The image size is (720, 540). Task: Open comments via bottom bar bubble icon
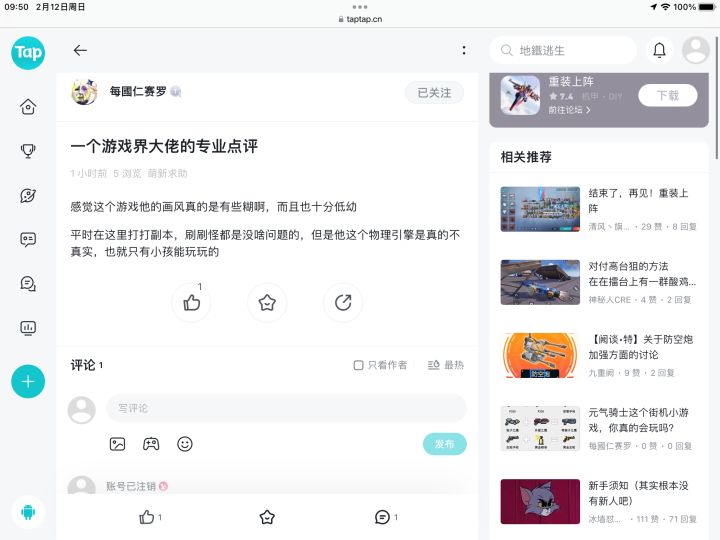click(382, 517)
